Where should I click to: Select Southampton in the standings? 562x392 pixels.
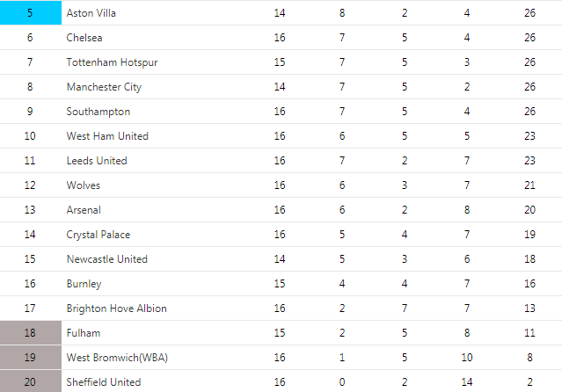99,112
